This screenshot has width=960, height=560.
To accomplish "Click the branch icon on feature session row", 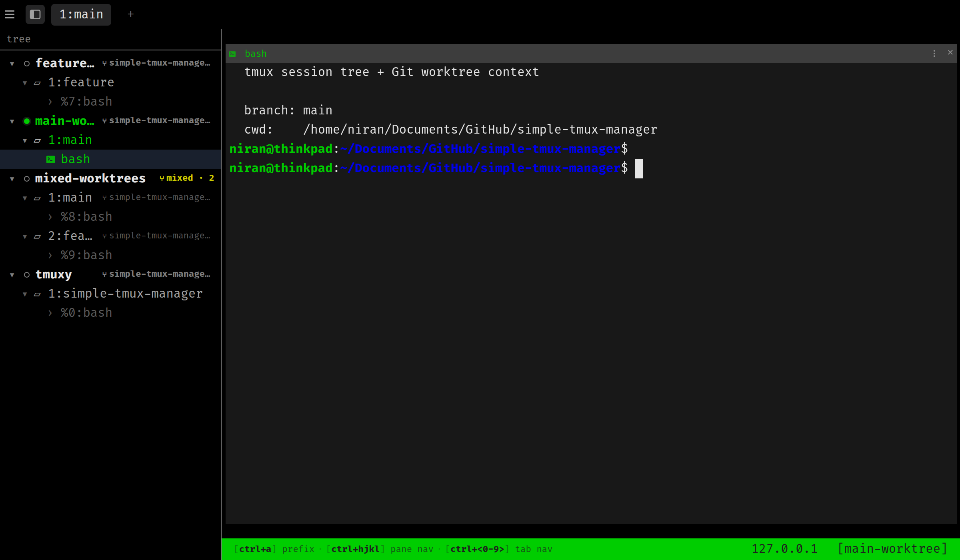I will pos(104,63).
